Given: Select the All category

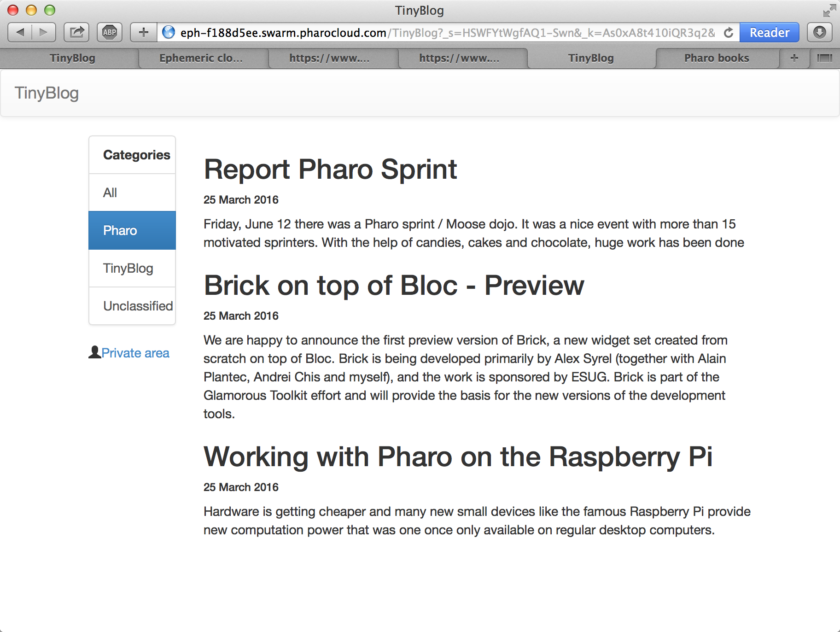Looking at the screenshot, I should coord(132,193).
